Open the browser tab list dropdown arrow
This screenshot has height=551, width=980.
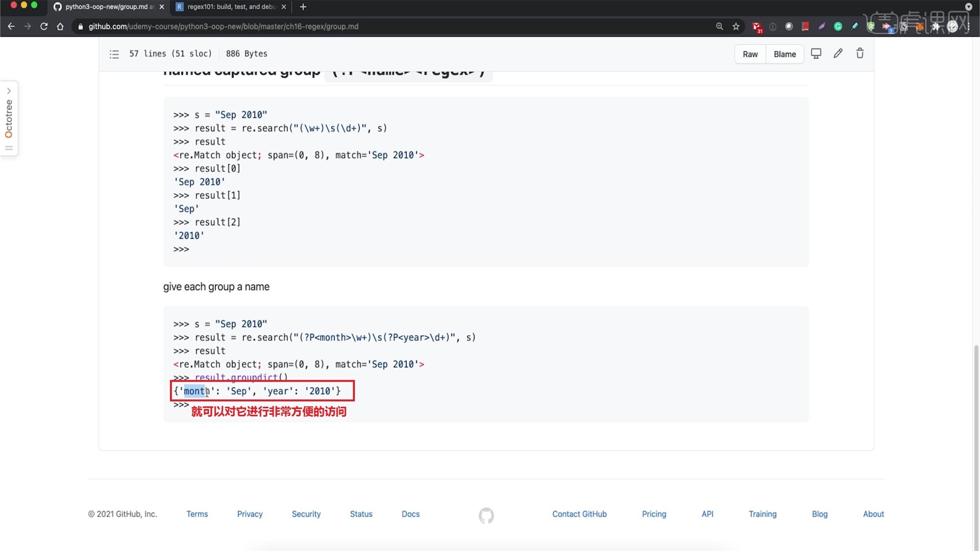[x=969, y=7]
